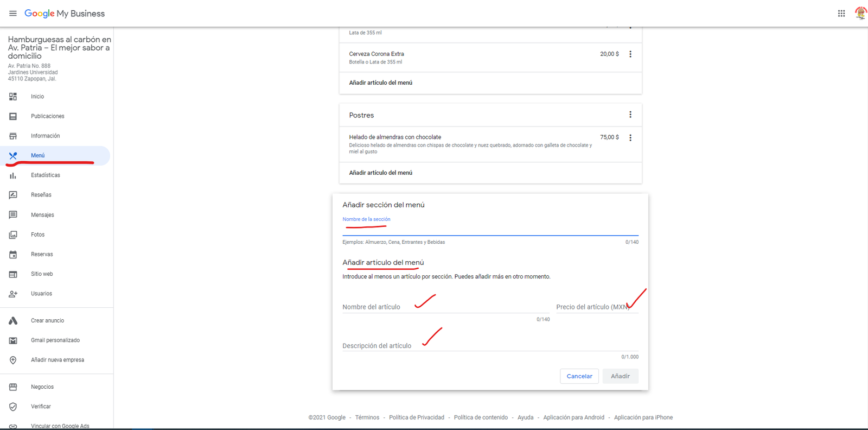Focus the Nombre de la sección field
Image resolution: width=868 pixels, height=430 pixels.
pos(490,229)
